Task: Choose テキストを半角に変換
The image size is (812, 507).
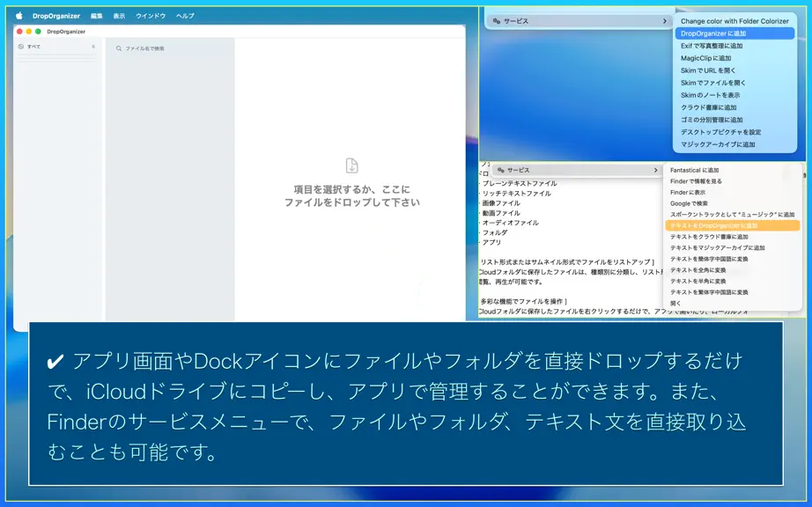Action: [x=732, y=282]
